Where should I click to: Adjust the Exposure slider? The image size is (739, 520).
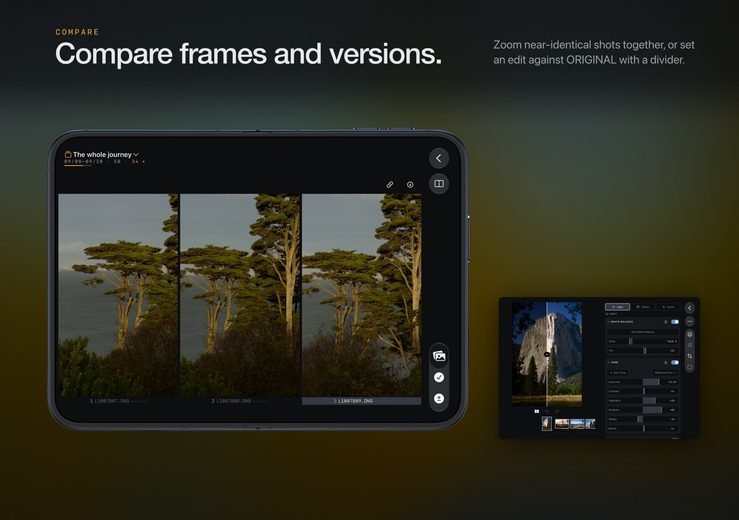click(643, 382)
